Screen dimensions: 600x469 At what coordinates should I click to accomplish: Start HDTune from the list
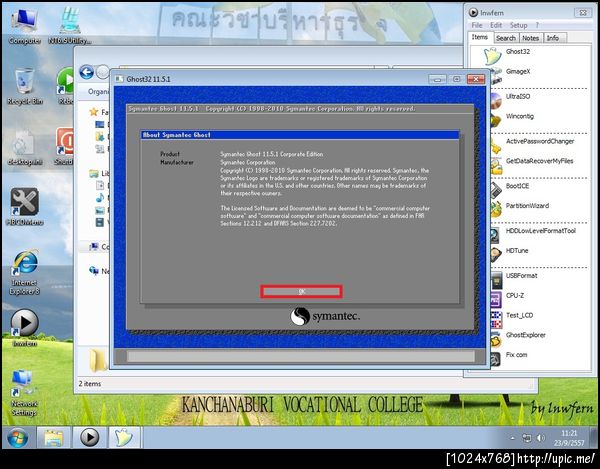[517, 251]
